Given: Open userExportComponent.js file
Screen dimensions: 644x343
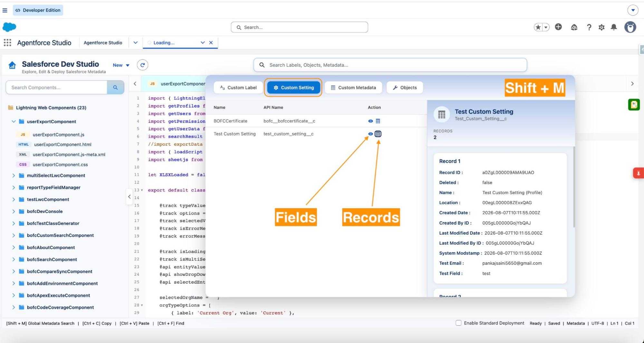Looking at the screenshot, I should pos(58,135).
